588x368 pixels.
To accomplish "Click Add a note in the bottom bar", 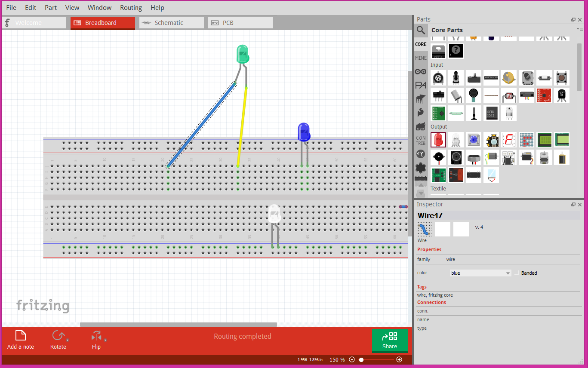I will pos(20,340).
